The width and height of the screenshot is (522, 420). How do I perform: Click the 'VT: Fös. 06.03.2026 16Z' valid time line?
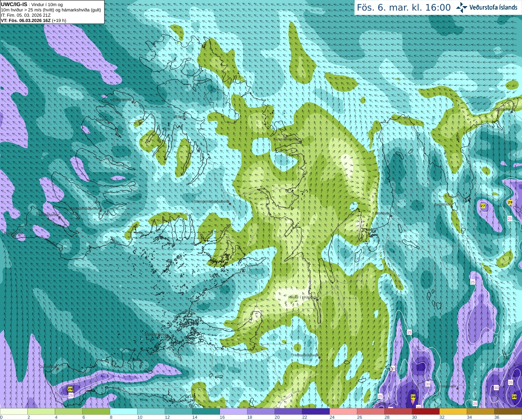(x=33, y=20)
